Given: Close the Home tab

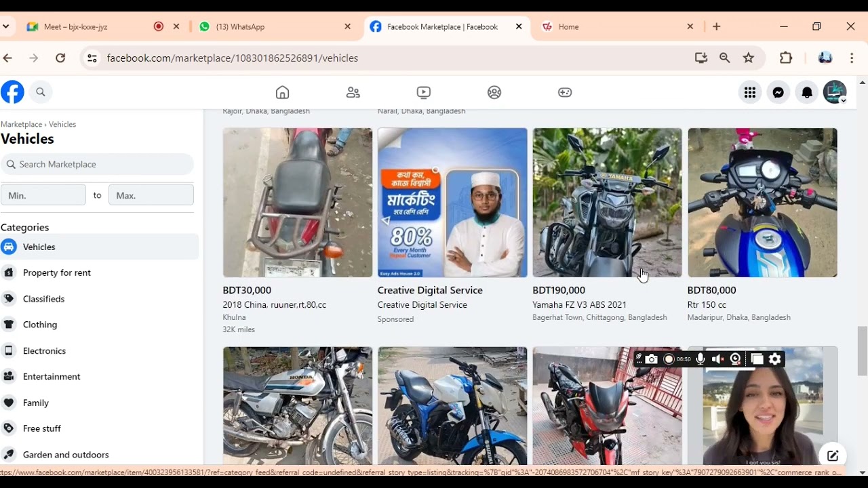Looking at the screenshot, I should (x=690, y=26).
